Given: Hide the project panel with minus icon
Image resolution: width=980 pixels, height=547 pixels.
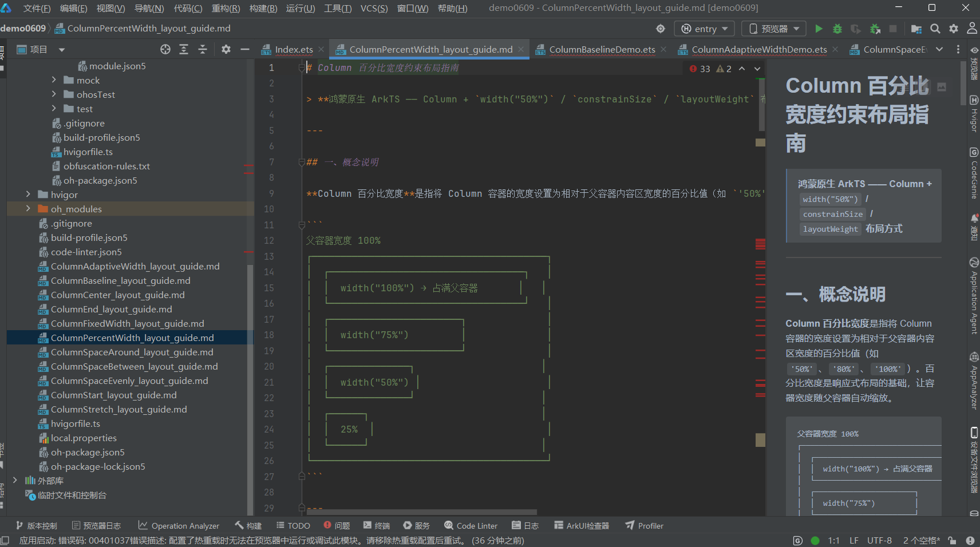Looking at the screenshot, I should (x=245, y=49).
